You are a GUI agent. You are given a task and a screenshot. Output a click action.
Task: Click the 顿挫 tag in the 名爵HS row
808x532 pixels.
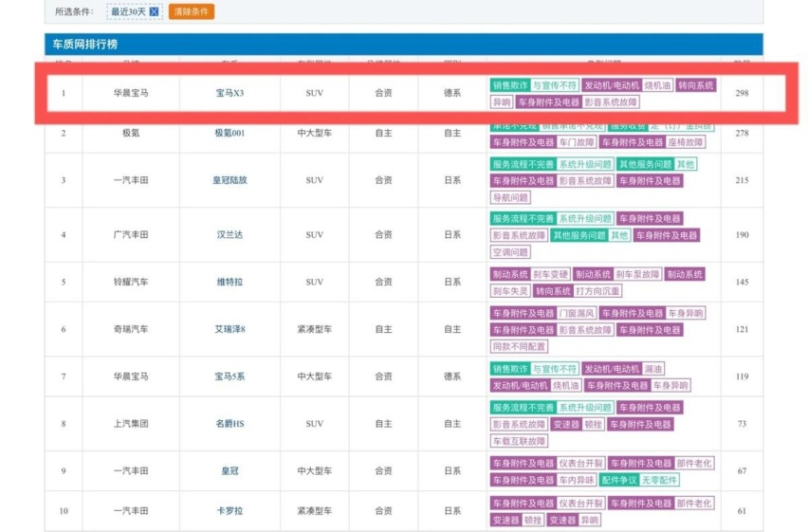click(593, 424)
